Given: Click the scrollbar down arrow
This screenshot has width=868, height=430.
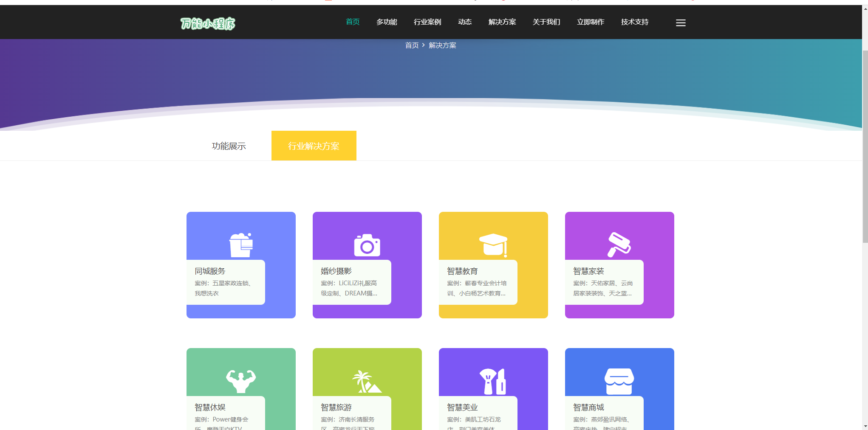Looking at the screenshot, I should coord(865,426).
